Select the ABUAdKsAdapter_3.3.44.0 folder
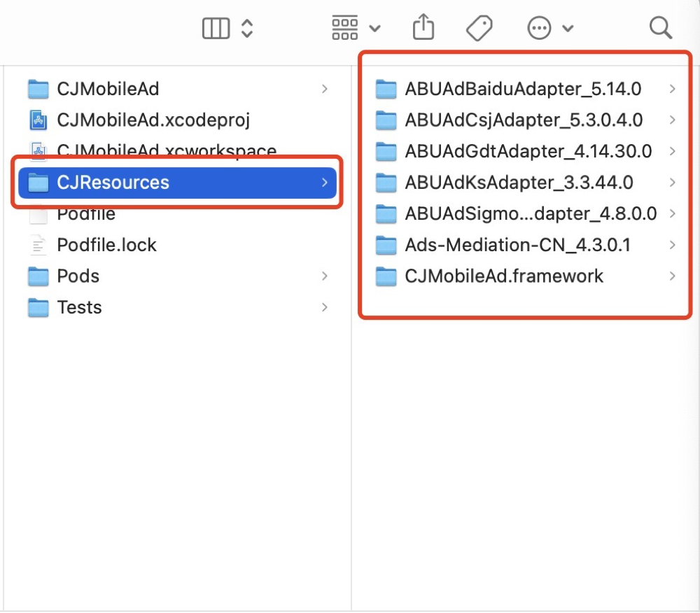The image size is (700, 613). [519, 183]
